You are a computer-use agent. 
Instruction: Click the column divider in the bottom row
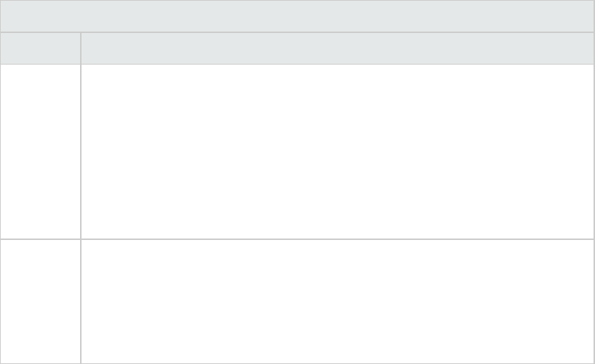pos(81,301)
